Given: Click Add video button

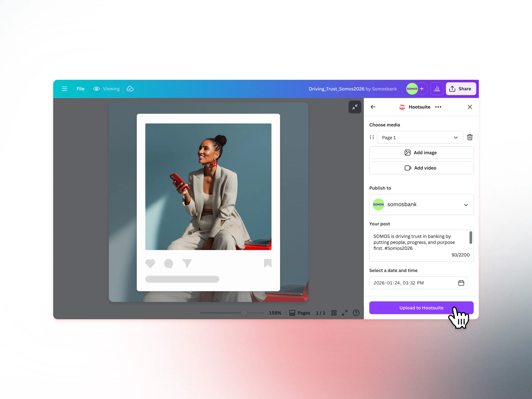Looking at the screenshot, I should point(421,168).
